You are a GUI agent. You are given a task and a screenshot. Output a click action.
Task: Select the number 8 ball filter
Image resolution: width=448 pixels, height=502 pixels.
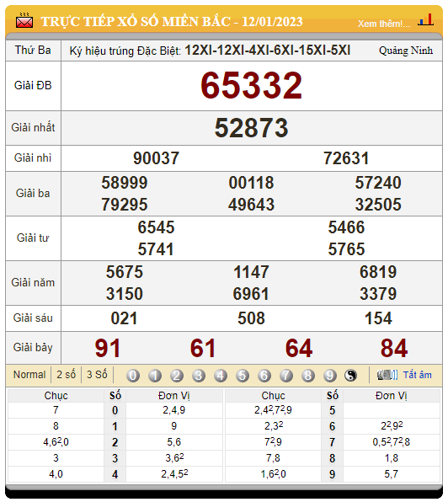tap(308, 375)
